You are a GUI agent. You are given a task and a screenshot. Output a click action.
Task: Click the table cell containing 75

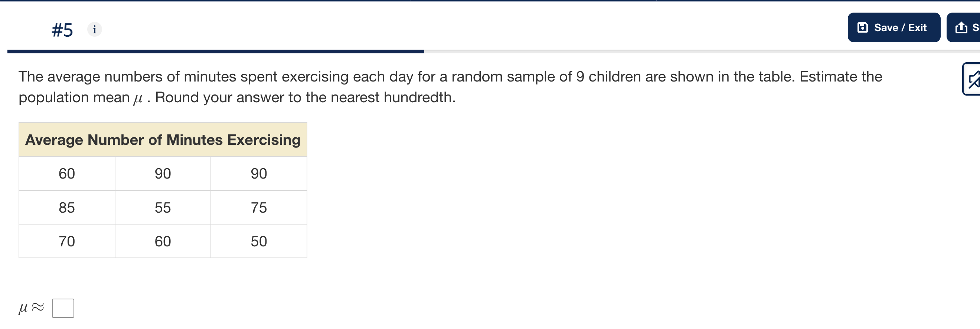259,207
